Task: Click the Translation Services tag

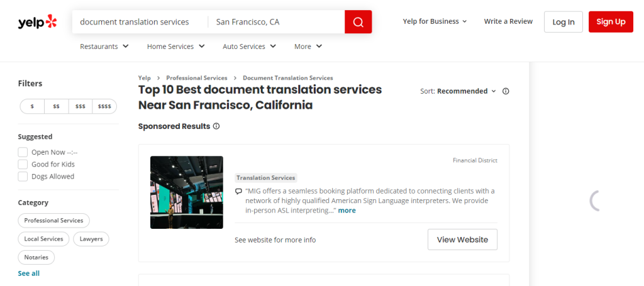Action: tap(266, 178)
